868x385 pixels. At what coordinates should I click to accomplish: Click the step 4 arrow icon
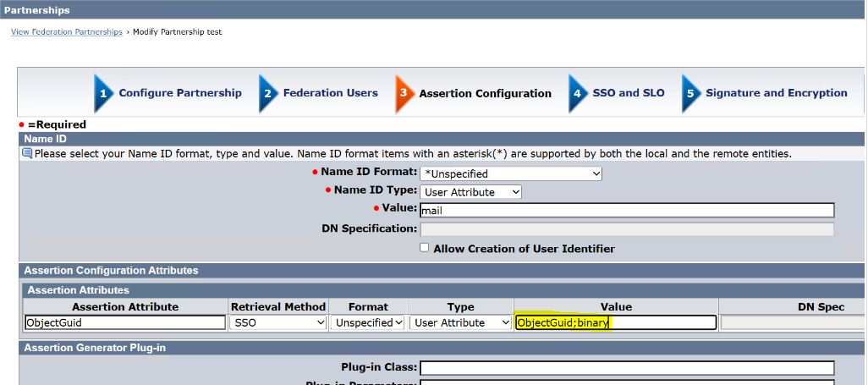point(577,93)
